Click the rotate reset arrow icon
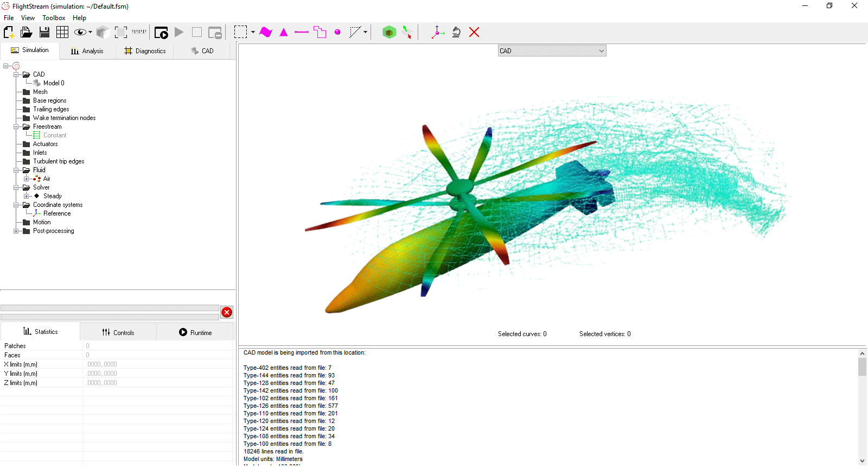The width and height of the screenshot is (868, 467). (x=456, y=32)
